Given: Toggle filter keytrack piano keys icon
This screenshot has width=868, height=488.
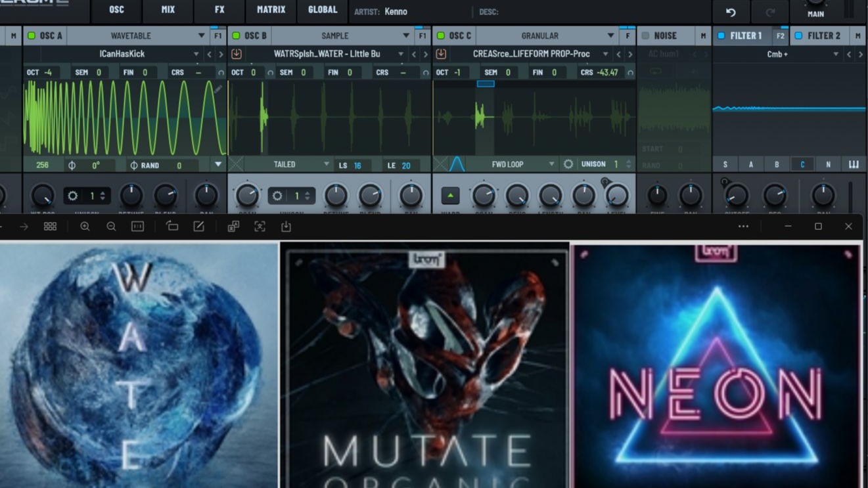Looking at the screenshot, I should pyautogui.click(x=854, y=165).
